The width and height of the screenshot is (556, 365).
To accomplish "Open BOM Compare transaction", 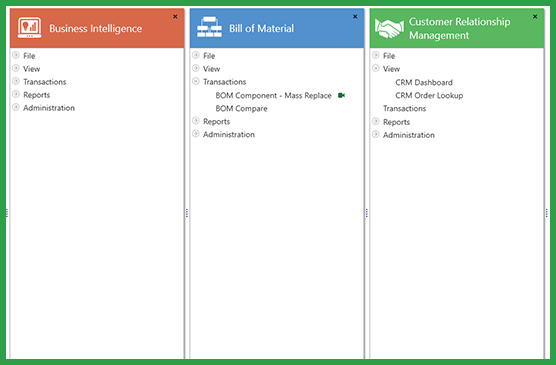I will pos(241,109).
